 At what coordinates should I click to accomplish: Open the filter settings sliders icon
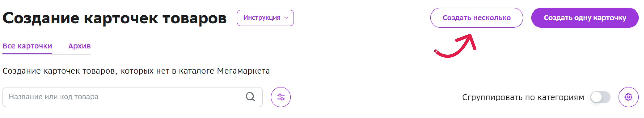281,97
